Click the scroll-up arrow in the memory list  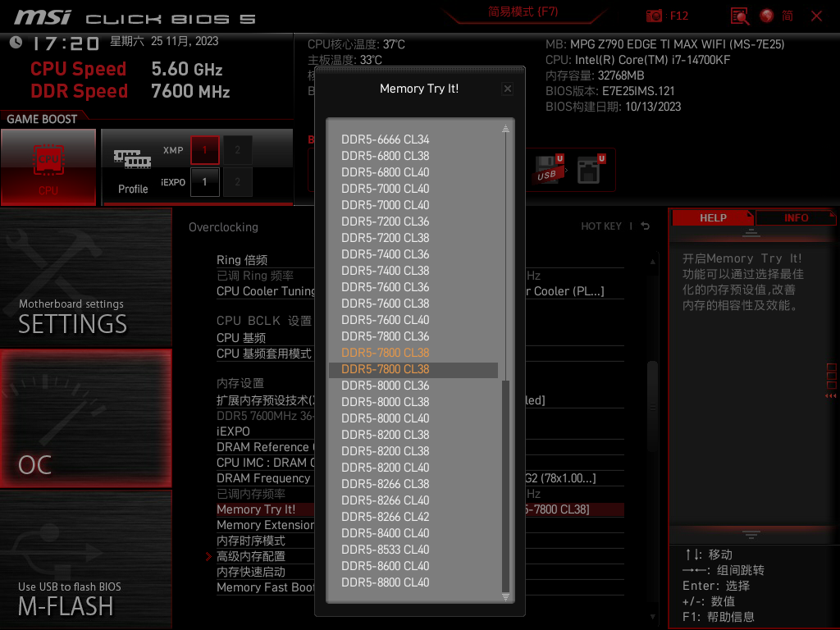pyautogui.click(x=505, y=129)
